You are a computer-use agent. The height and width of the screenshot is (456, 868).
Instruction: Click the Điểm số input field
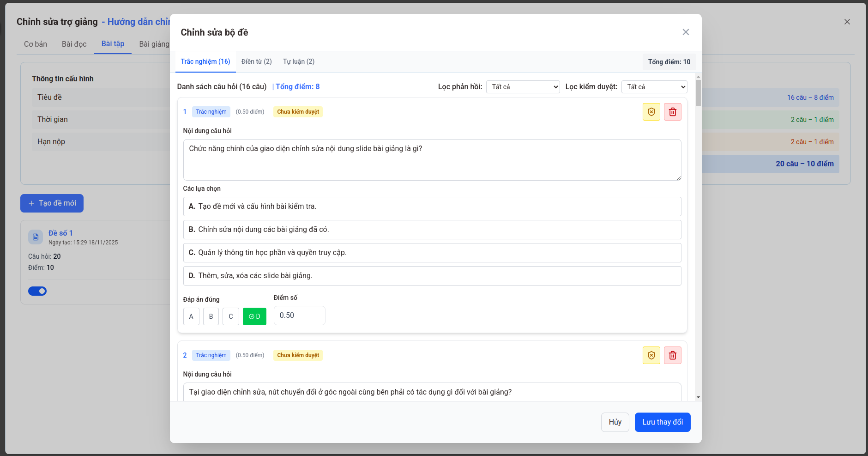299,316
